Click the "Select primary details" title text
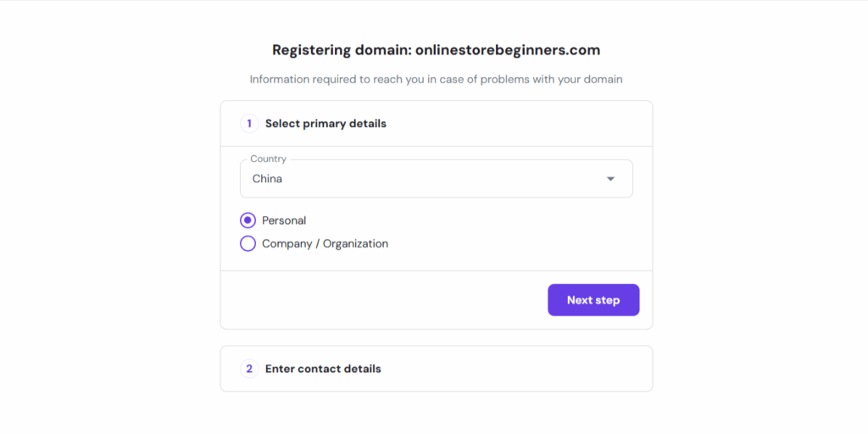 [x=325, y=124]
